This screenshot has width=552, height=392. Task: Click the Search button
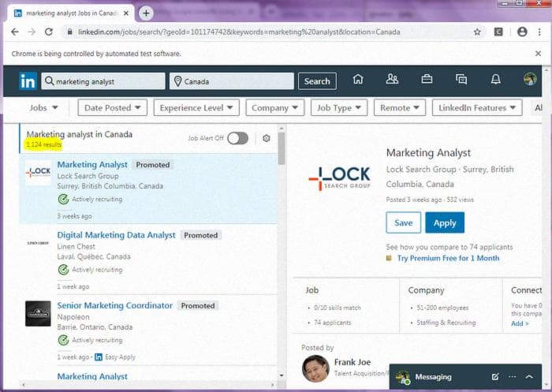[x=317, y=81]
